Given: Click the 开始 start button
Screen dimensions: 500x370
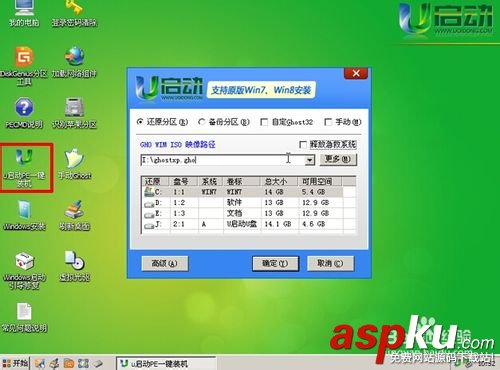Looking at the screenshot, I should pyautogui.click(x=15, y=363).
